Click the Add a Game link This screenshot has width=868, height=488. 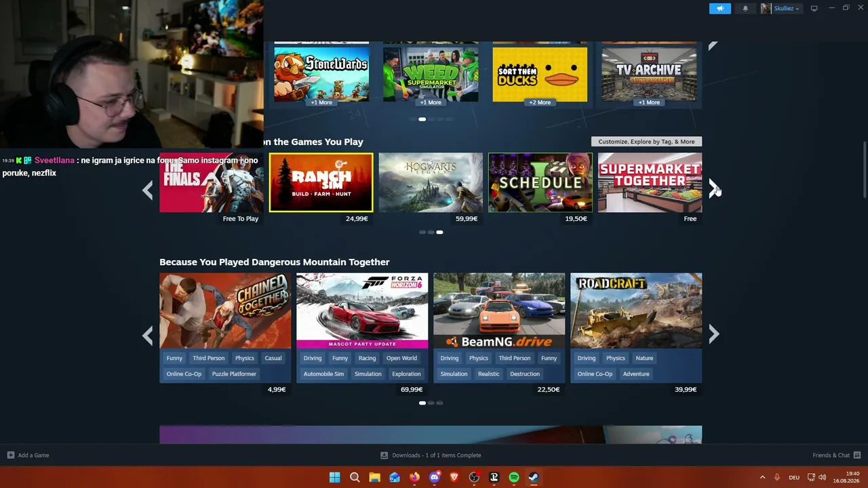pyautogui.click(x=33, y=455)
